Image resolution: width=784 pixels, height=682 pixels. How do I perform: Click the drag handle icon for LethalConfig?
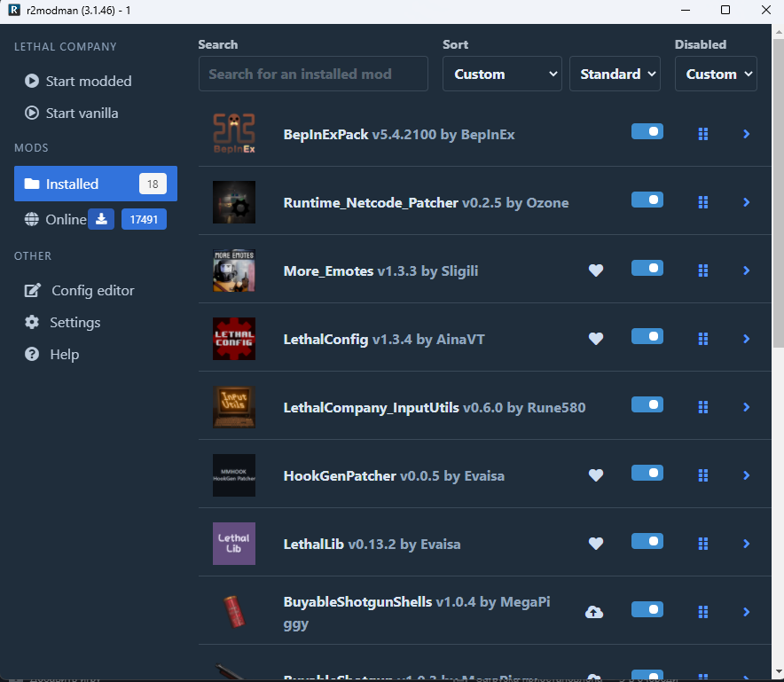(x=703, y=339)
